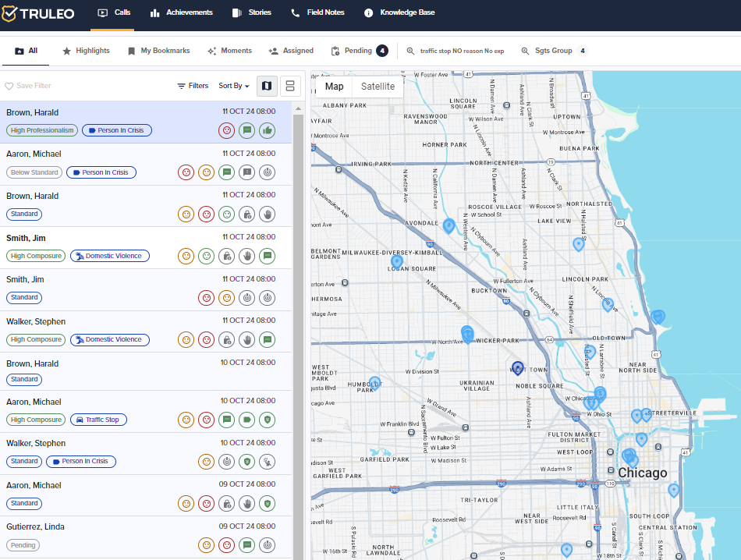Click green chat icon on Aaron, Michael 11 OCT call

227,172
